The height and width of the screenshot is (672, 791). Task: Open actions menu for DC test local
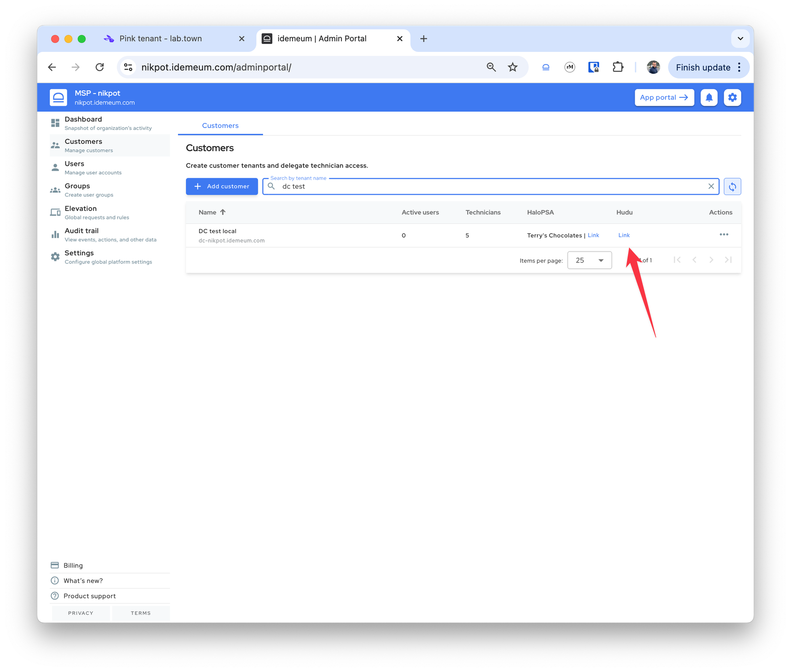tap(724, 235)
